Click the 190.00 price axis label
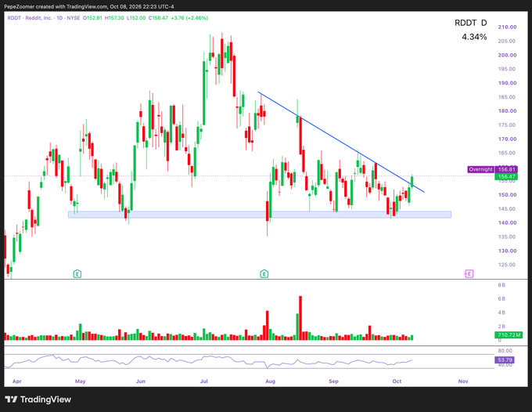Viewport: 532px width, 412px height. [x=507, y=83]
